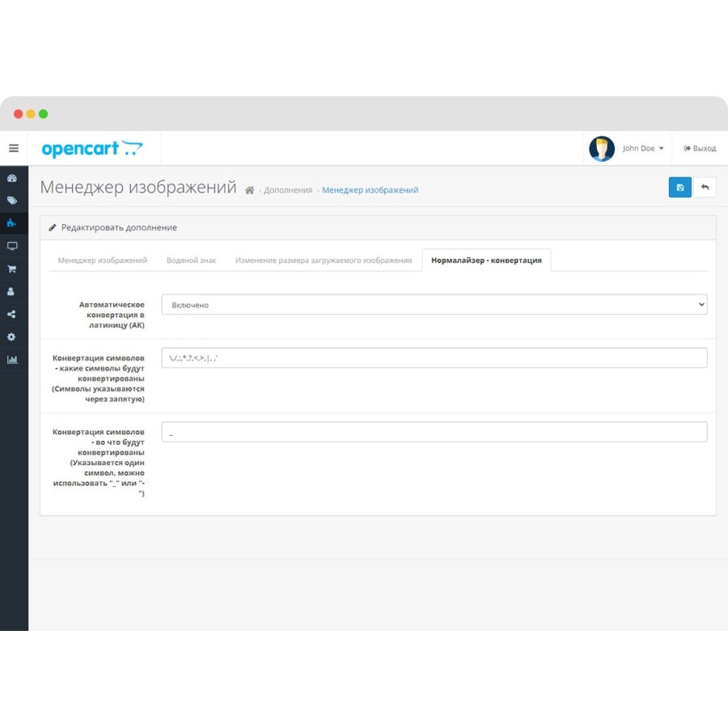Click the Менеджер изображений page title

(x=138, y=187)
